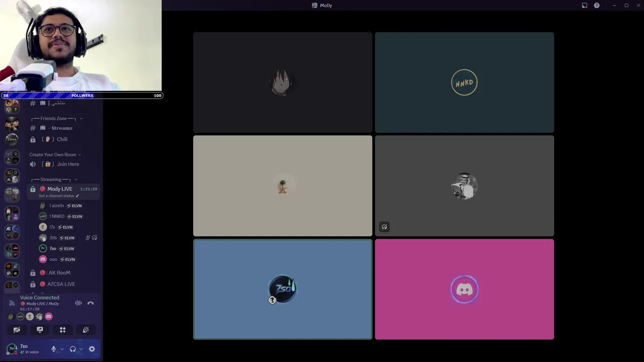Click the webcam overlay in top-left corner

point(80,45)
